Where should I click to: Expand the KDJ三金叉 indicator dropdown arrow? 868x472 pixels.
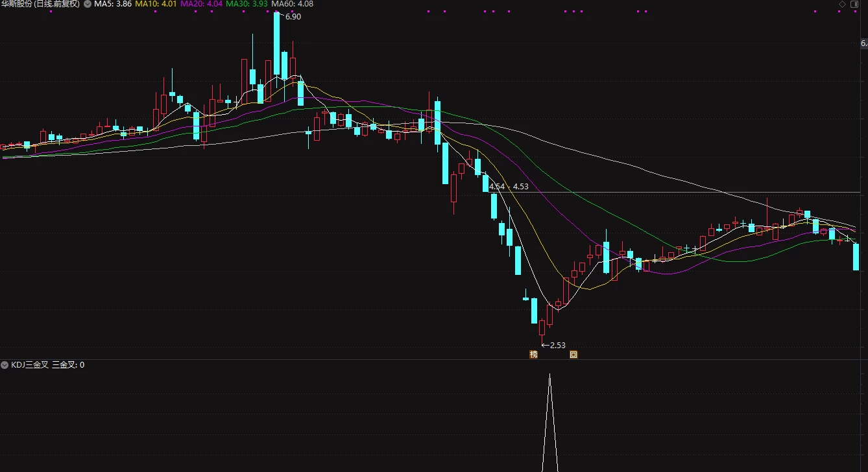click(x=5, y=365)
